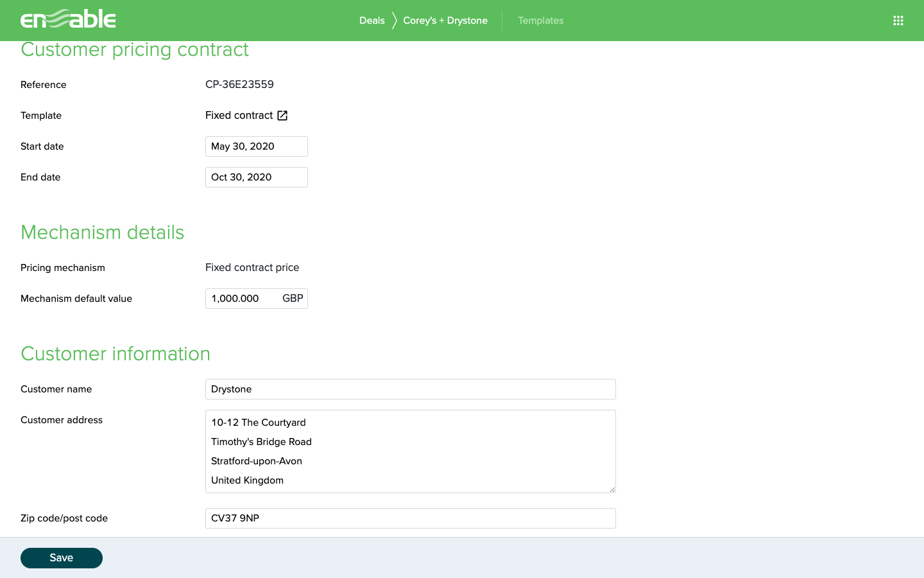This screenshot has height=578, width=924.
Task: Click the Customer address label
Action: [62, 420]
